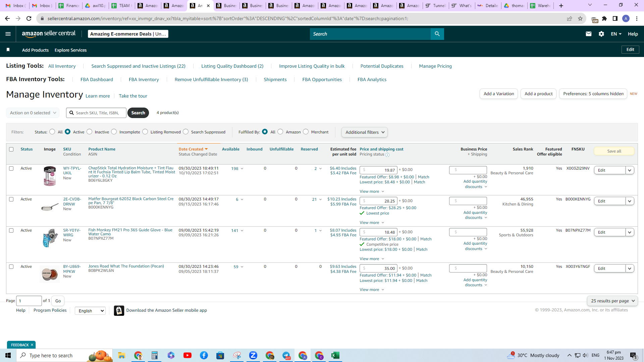Open Zalo app from the taskbar
The image size is (644, 362).
(253, 355)
